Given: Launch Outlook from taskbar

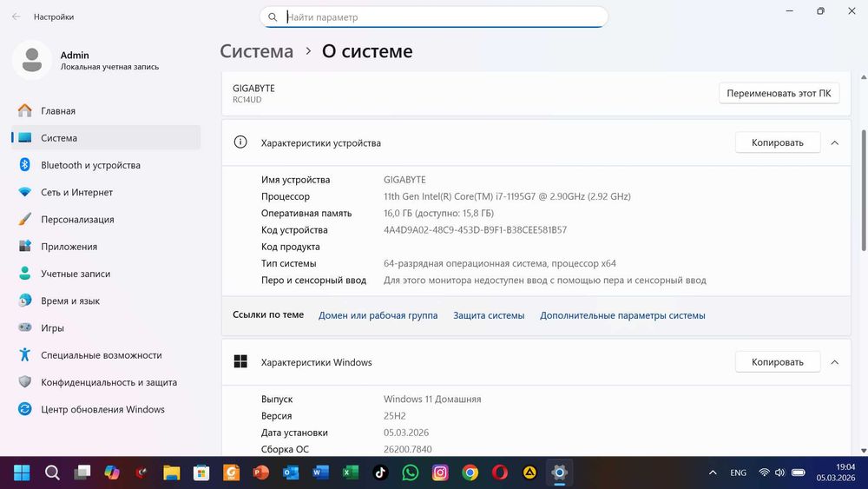Looking at the screenshot, I should pos(291,472).
